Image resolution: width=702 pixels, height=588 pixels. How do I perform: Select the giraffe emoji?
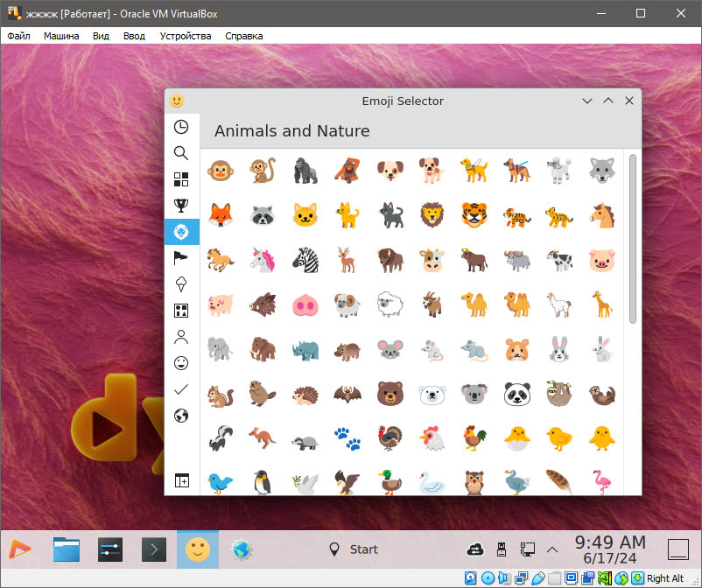[x=602, y=305]
